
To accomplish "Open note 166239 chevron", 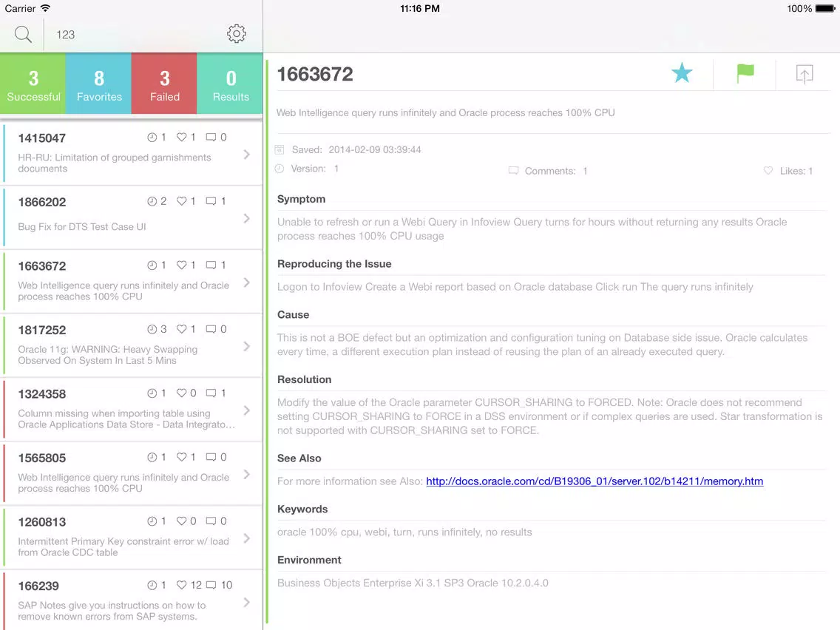I will (x=246, y=602).
